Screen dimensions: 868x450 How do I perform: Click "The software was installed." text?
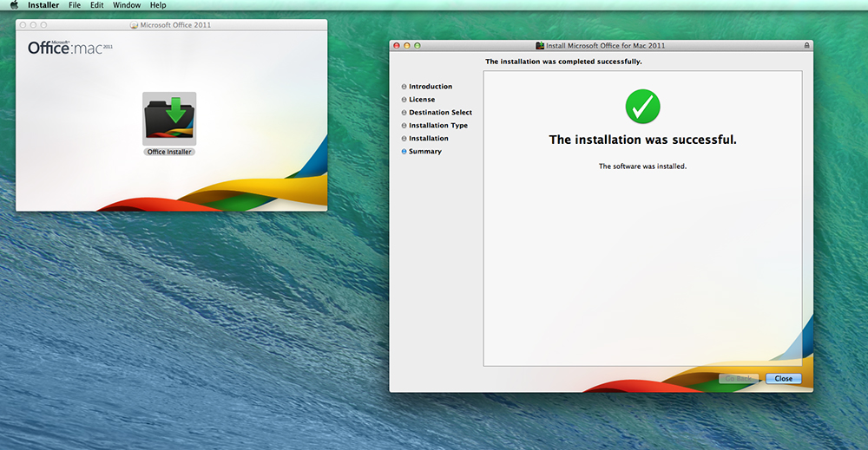point(642,166)
